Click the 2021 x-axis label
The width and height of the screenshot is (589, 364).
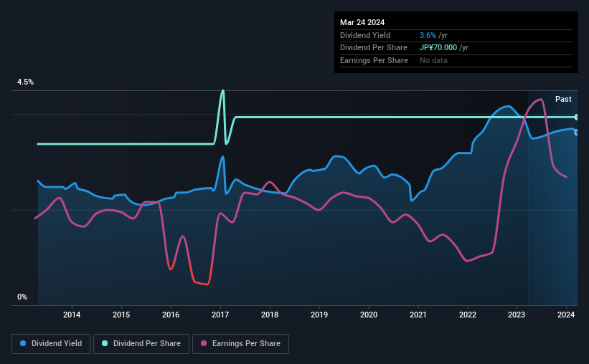[x=418, y=315]
